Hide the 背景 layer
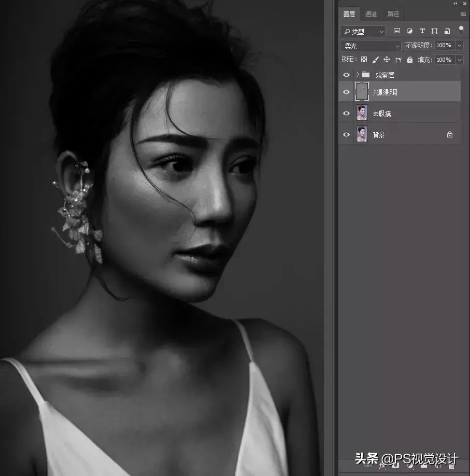 pos(346,134)
